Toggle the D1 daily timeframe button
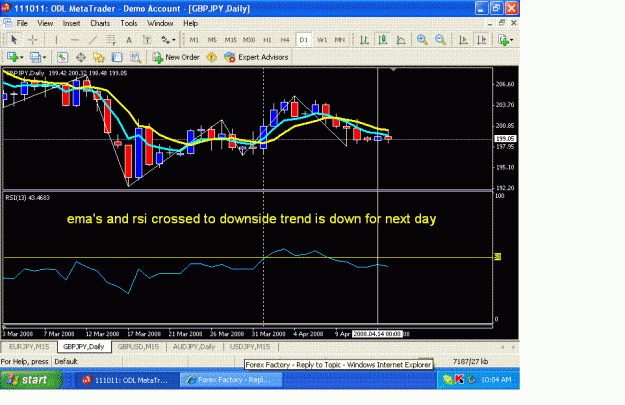 303,39
